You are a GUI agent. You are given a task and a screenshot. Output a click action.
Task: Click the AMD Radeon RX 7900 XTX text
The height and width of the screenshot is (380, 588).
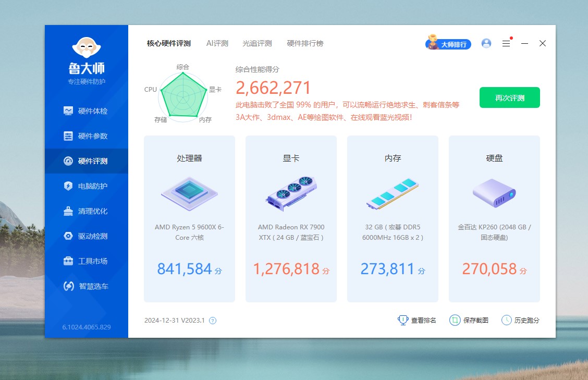click(x=291, y=232)
